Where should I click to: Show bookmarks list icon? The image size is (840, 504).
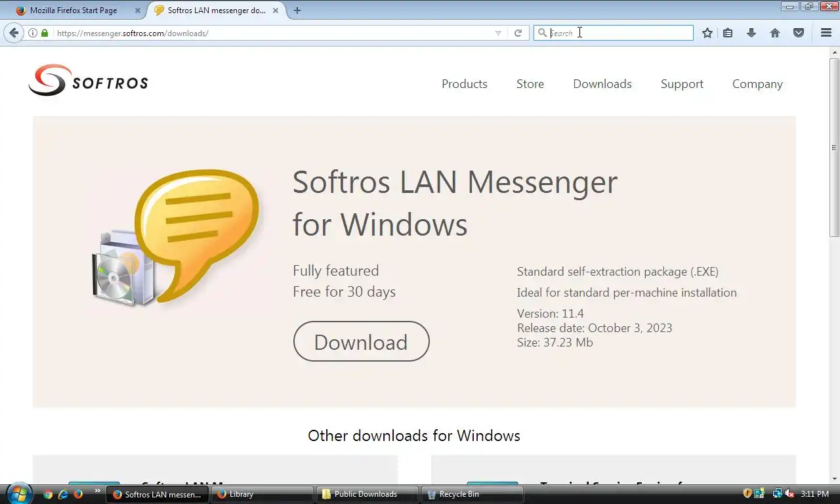tap(728, 33)
